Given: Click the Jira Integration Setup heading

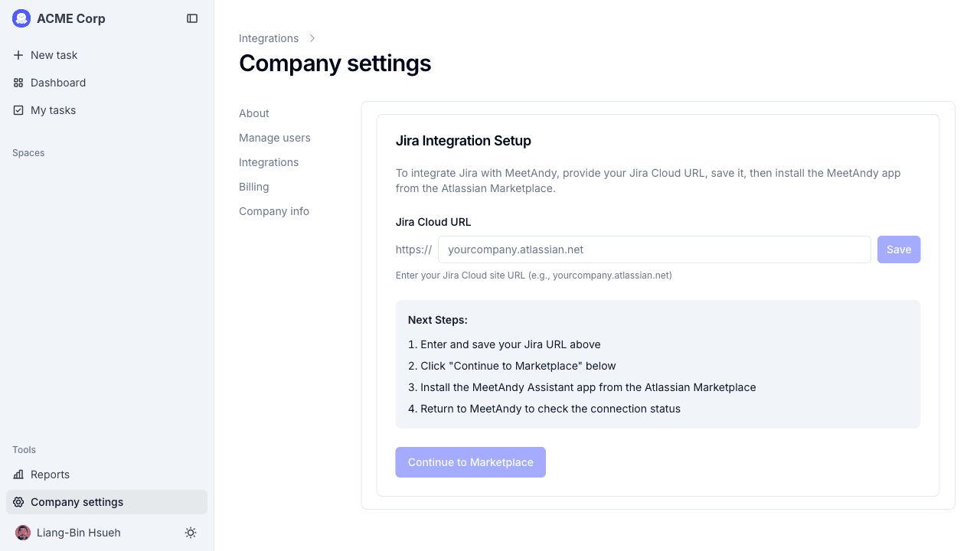Looking at the screenshot, I should [463, 141].
